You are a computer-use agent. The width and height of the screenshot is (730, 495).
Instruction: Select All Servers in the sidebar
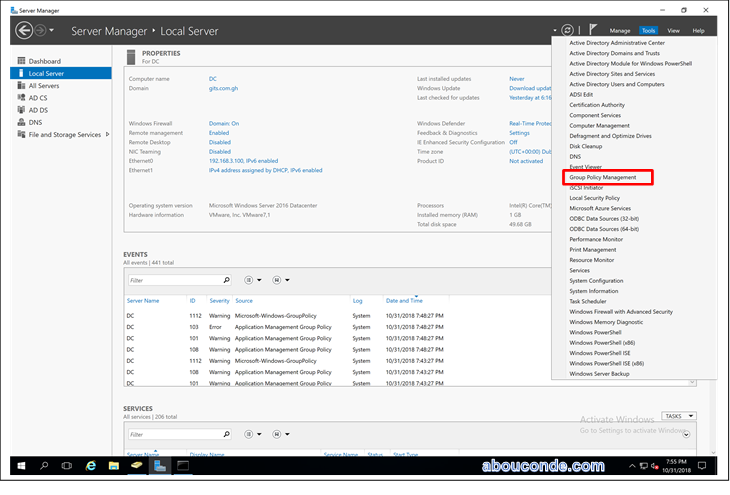(x=44, y=86)
